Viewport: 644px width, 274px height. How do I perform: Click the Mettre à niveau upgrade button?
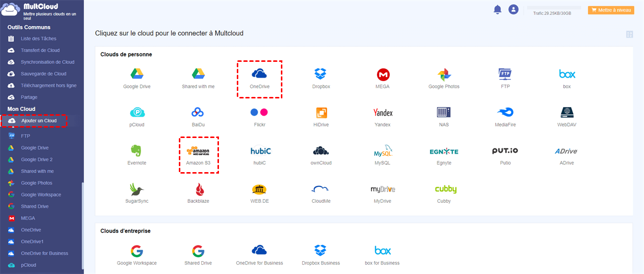tap(611, 10)
